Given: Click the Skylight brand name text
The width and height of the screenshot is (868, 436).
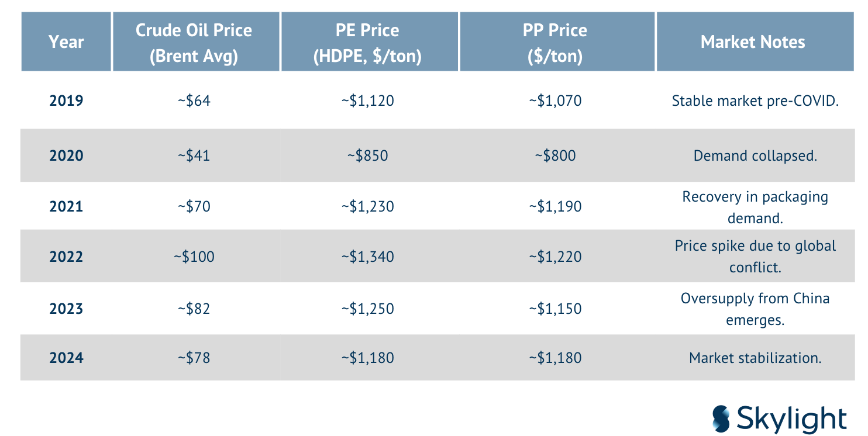Looking at the screenshot, I should tap(791, 420).
